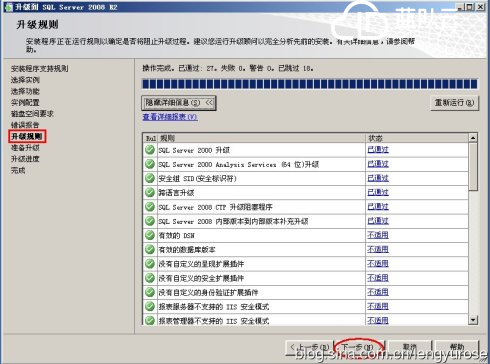Open 已通过 status for 内部版本补充升级 rule
490x364 pixels.
(x=378, y=221)
